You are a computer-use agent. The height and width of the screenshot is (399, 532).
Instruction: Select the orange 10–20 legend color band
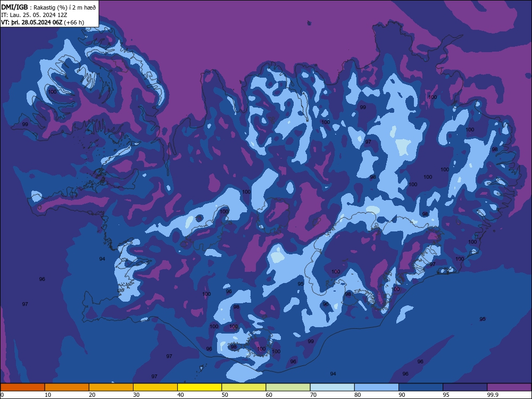point(67,387)
